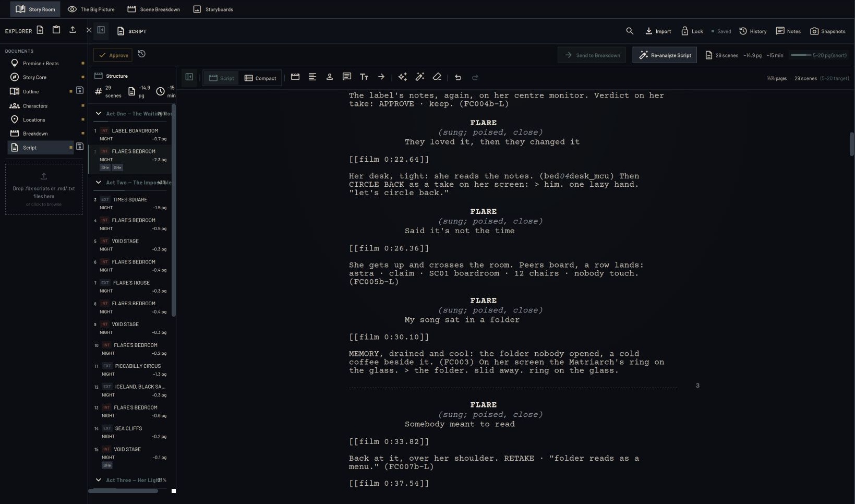Select the character element icon
Viewport: 855px width, 504px height.
point(330,77)
